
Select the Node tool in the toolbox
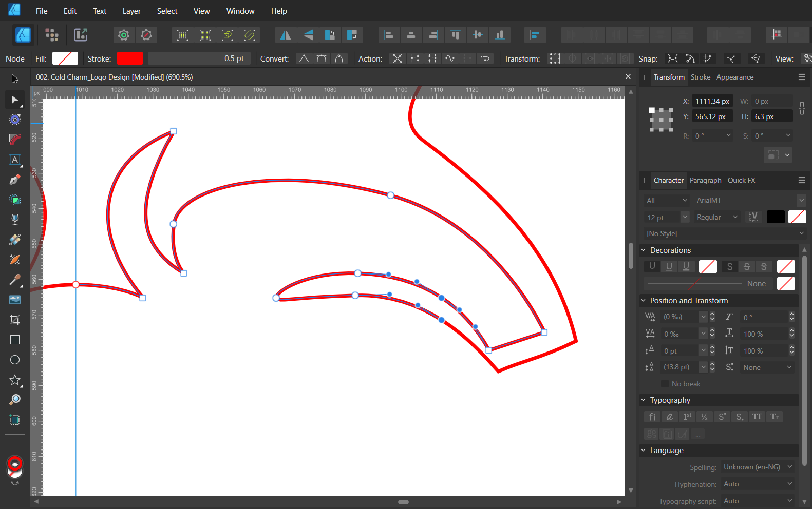coord(15,100)
